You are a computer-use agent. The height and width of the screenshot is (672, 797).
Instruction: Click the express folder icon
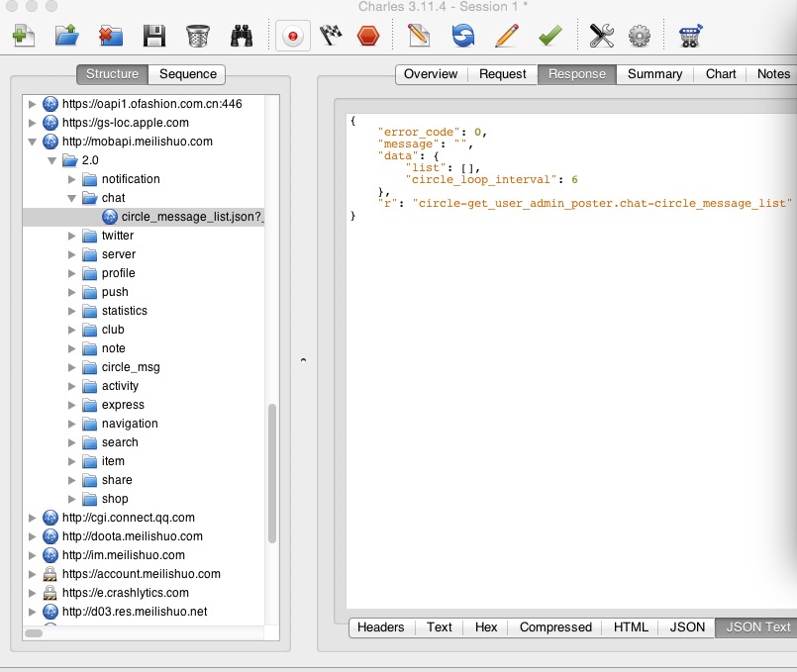tap(89, 405)
